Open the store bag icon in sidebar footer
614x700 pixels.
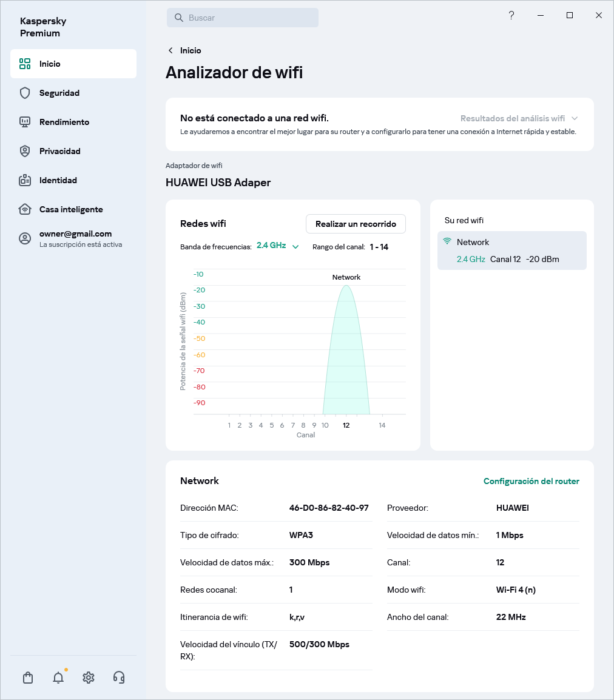click(x=28, y=678)
